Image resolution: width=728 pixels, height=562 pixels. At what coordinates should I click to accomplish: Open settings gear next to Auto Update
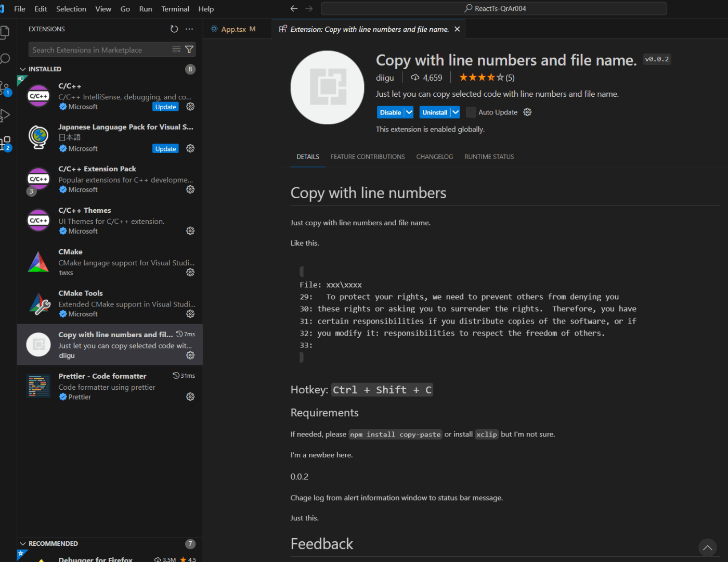[x=527, y=112]
